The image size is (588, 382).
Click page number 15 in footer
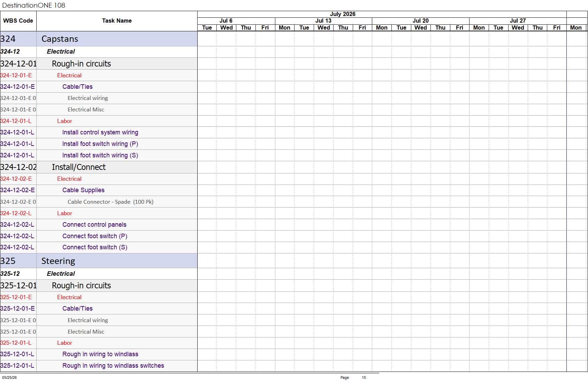coord(364,377)
